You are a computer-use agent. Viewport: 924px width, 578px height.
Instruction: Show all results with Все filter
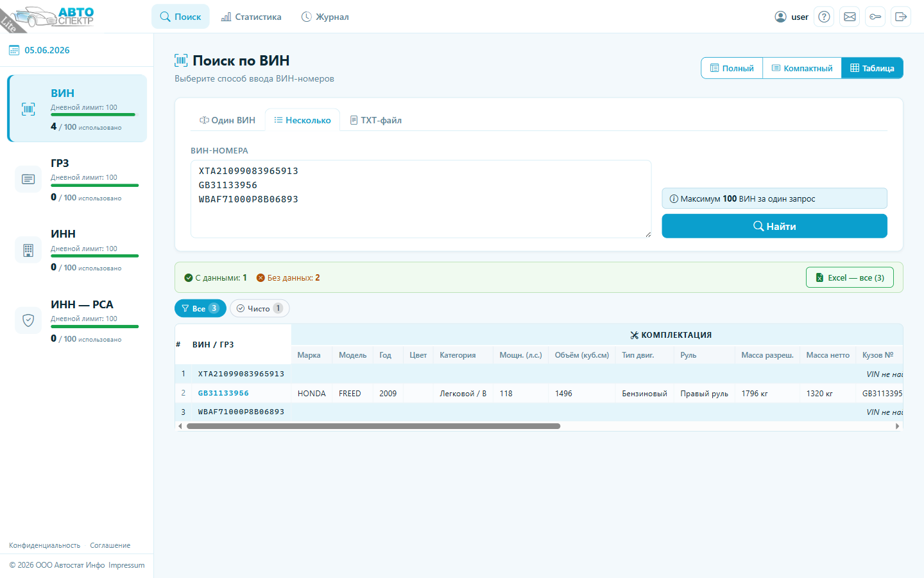click(x=200, y=308)
